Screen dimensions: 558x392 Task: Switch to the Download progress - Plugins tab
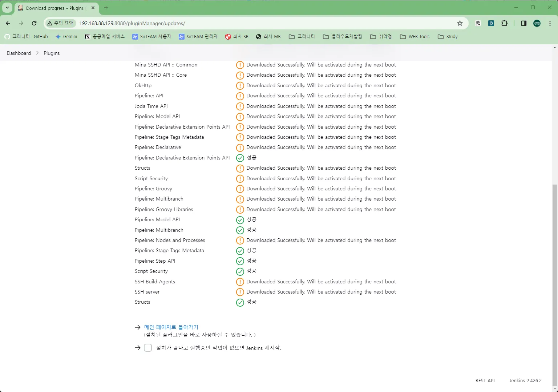tap(56, 8)
